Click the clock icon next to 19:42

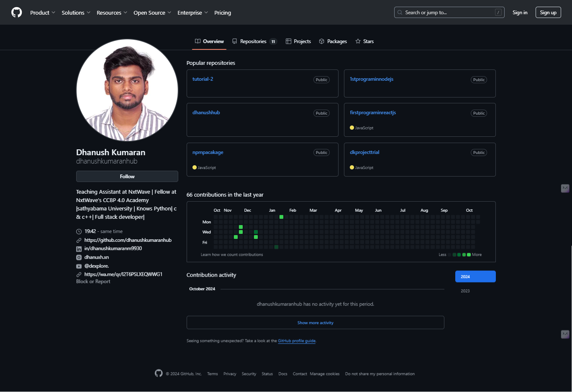(x=79, y=231)
